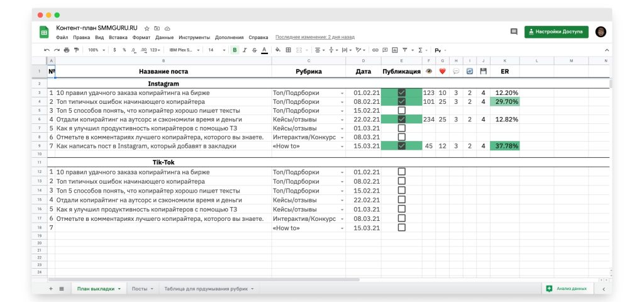The width and height of the screenshot is (644, 302).
Task: Print the spreadsheet using the printer icon
Action: point(67,50)
